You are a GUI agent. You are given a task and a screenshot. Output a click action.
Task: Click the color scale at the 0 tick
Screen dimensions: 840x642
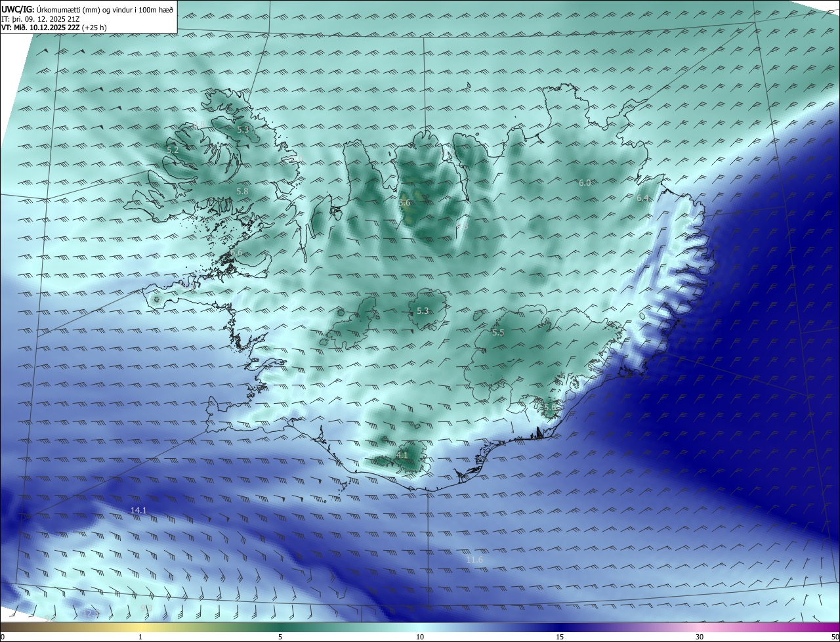coord(3,637)
